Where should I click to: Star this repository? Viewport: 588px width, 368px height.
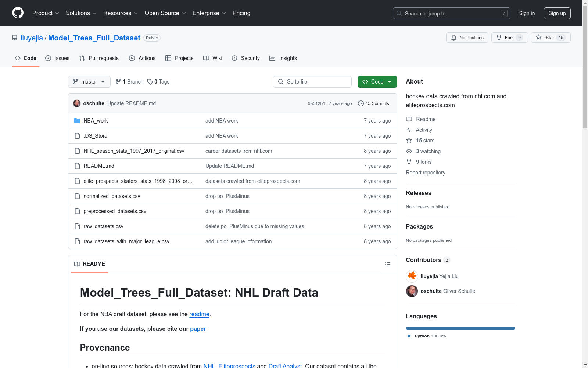point(551,38)
